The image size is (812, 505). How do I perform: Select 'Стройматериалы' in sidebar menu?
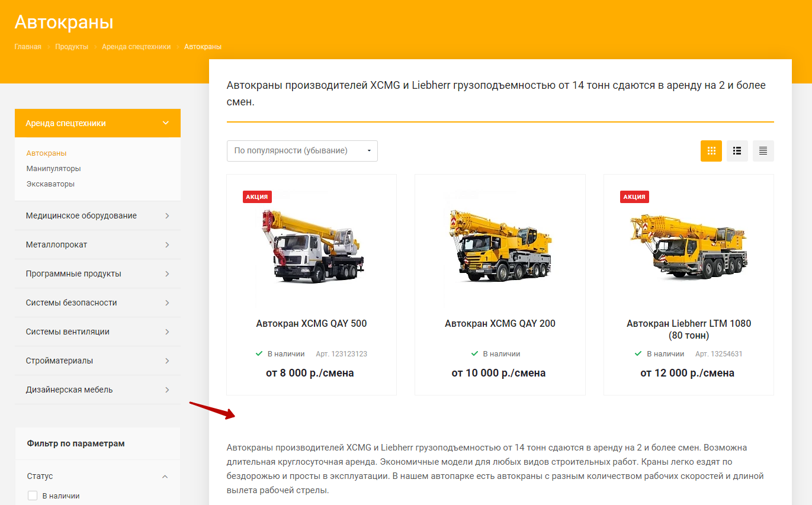59,361
